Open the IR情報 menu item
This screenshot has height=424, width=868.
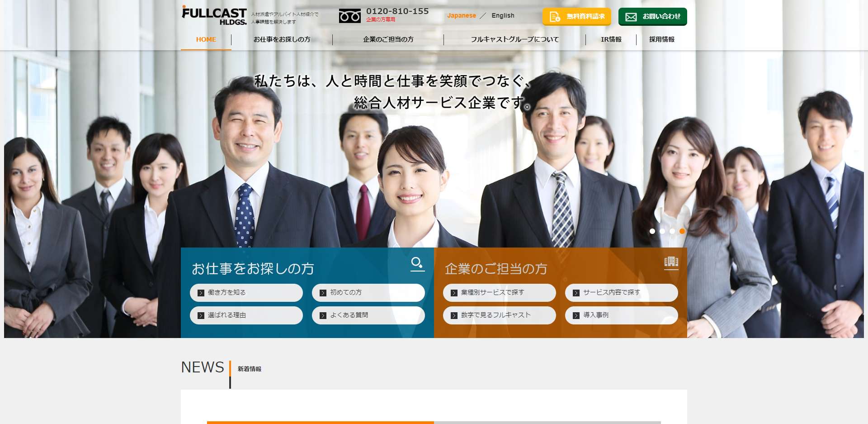tap(611, 39)
